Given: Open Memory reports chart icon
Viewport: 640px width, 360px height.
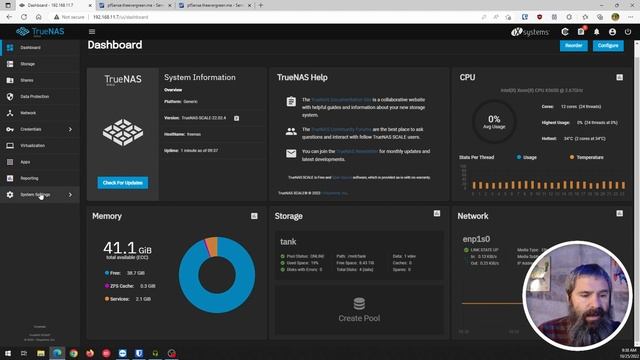Looking at the screenshot, I should pos(254,216).
